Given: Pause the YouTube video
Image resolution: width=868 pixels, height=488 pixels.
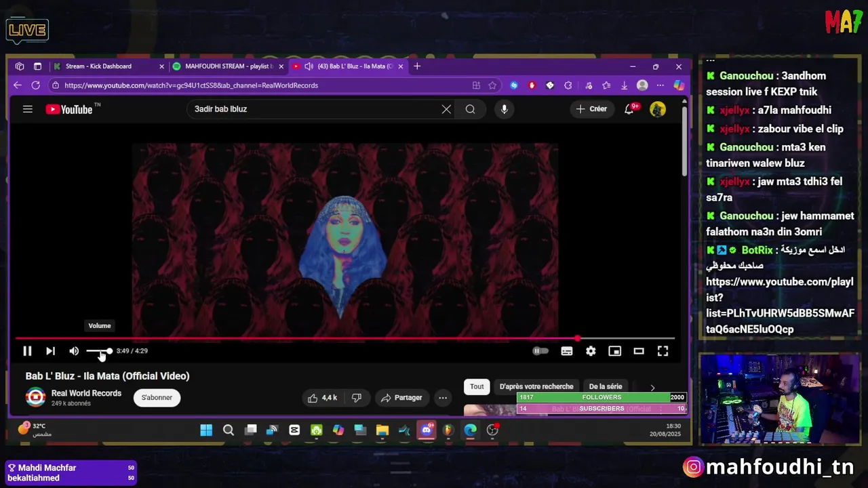Looking at the screenshot, I should [27, 351].
